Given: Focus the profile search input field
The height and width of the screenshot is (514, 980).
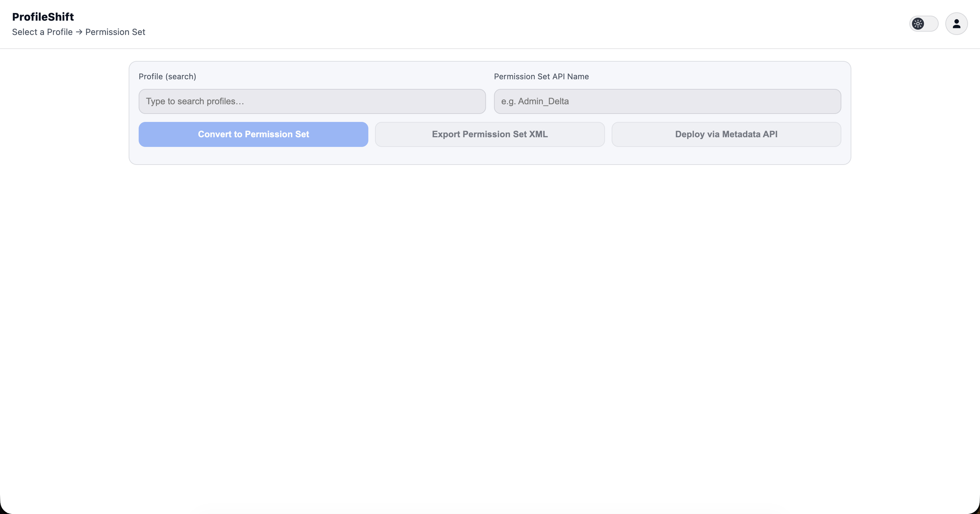Looking at the screenshot, I should 312,102.
